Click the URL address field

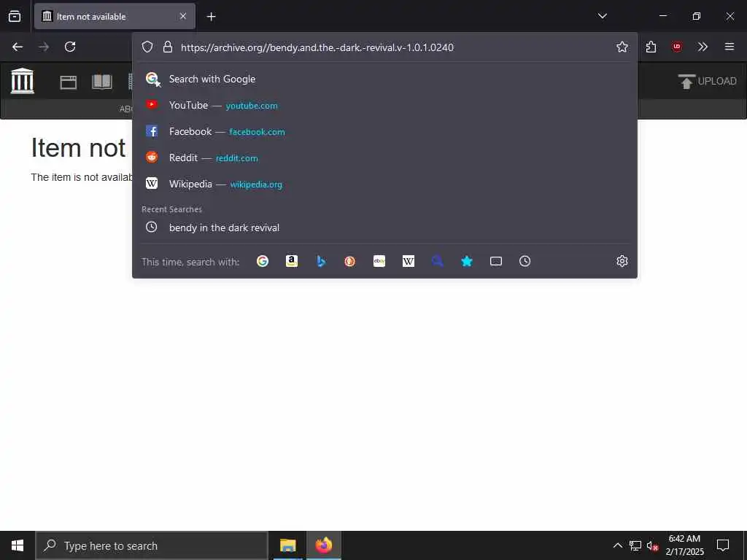point(393,47)
